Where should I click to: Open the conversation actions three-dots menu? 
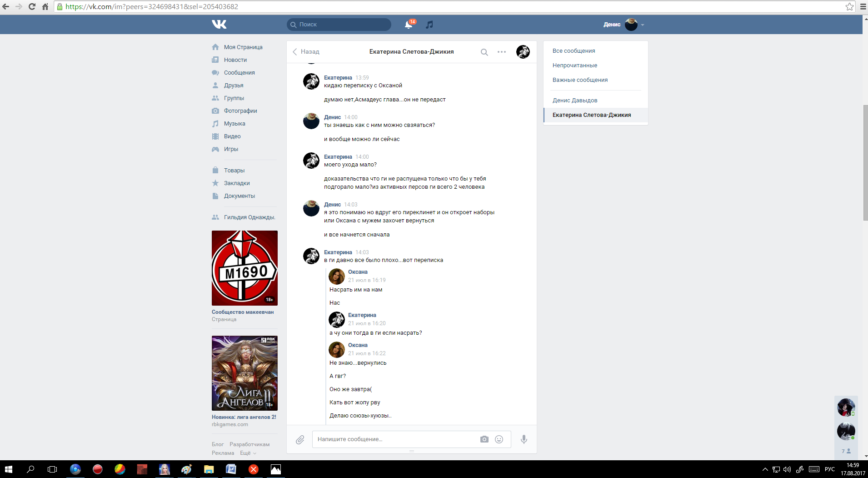tap(502, 52)
